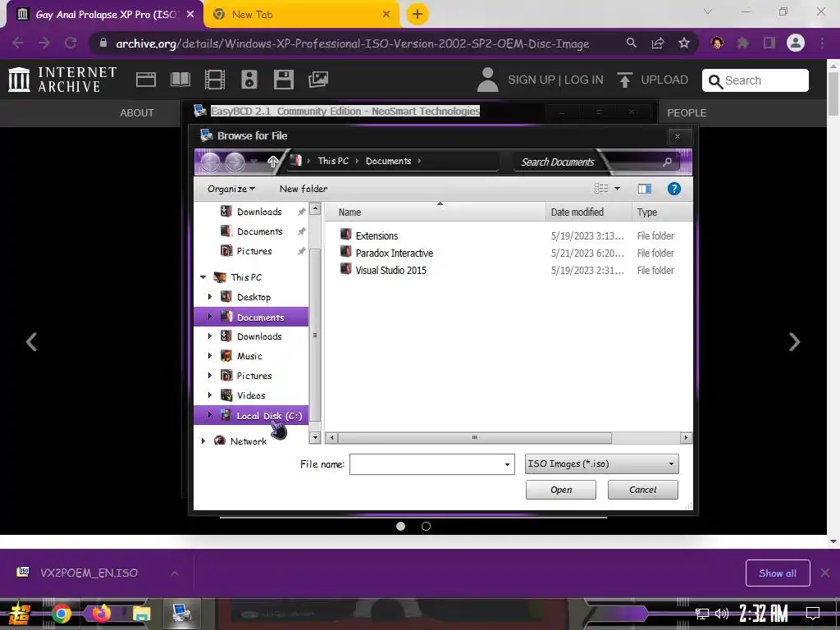Image resolution: width=840 pixels, height=630 pixels.
Task: Share this page via address bar icon
Action: point(658,43)
